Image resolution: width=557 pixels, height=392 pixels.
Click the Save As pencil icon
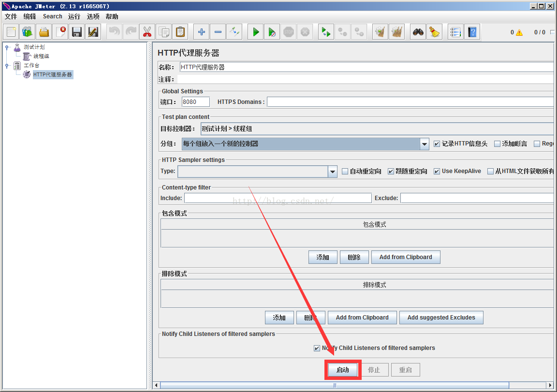tap(93, 32)
